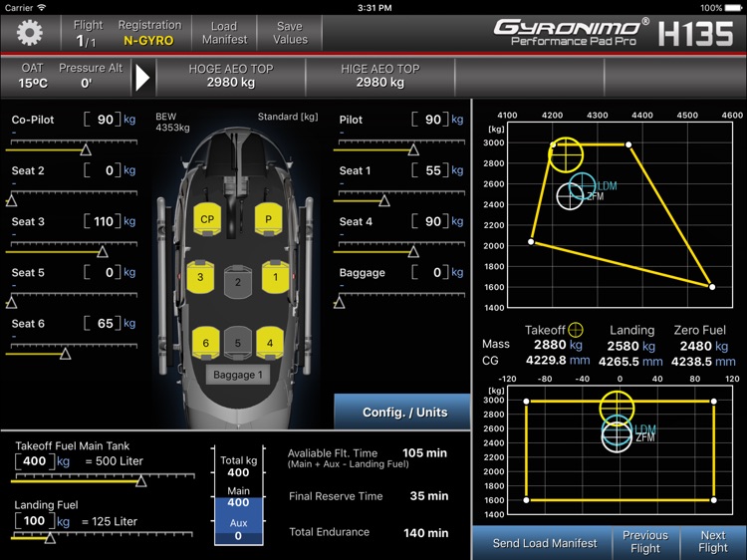Tap Load Manifest in top bar

[x=224, y=33]
